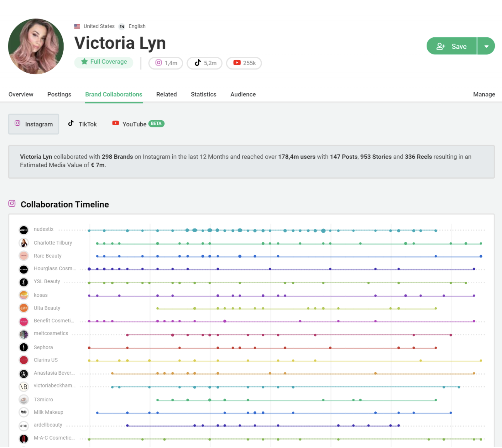
Task: Click the YouTube icon showing 255k subscribers
Action: pyautogui.click(x=237, y=63)
